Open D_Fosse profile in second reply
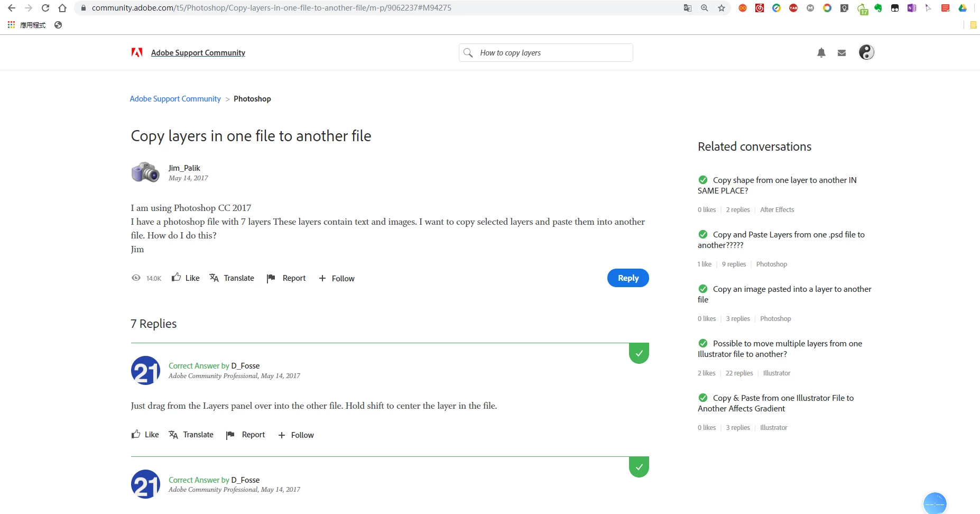980x514 pixels. click(245, 480)
